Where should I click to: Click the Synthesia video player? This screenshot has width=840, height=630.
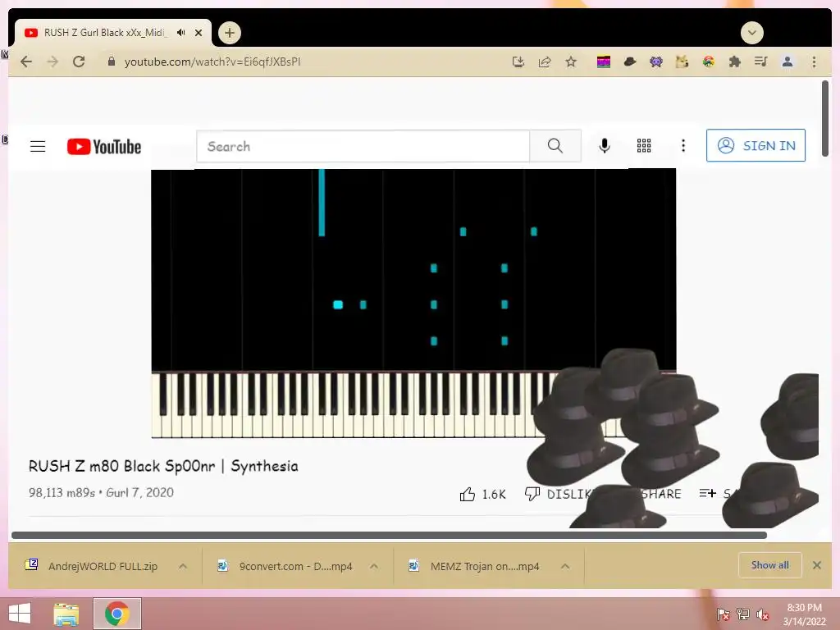click(x=413, y=304)
